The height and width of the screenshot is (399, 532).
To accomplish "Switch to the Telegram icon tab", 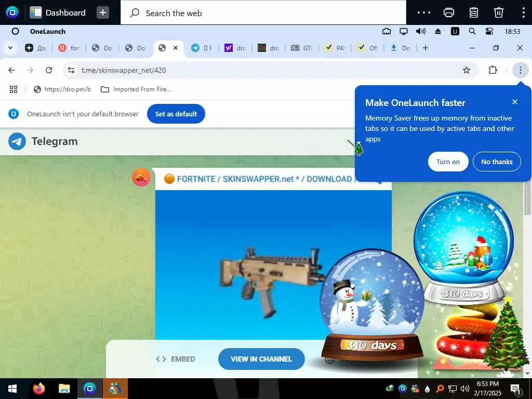I will pos(202,48).
